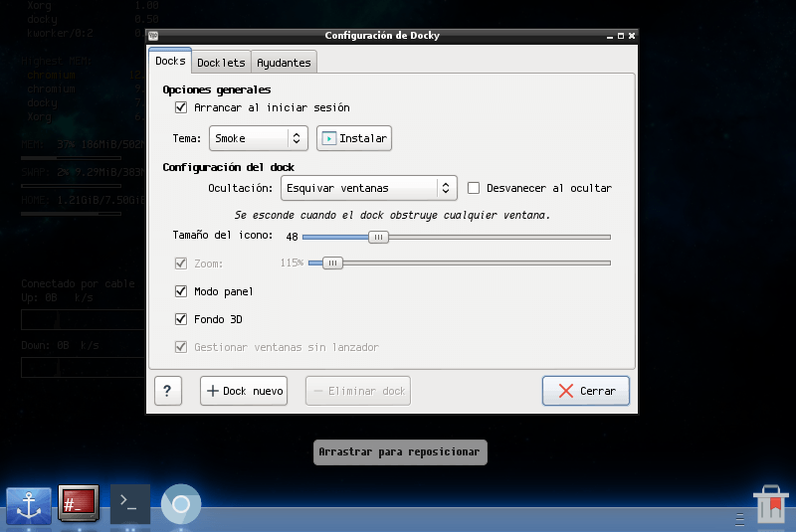Click the icon size value 48

292,237
